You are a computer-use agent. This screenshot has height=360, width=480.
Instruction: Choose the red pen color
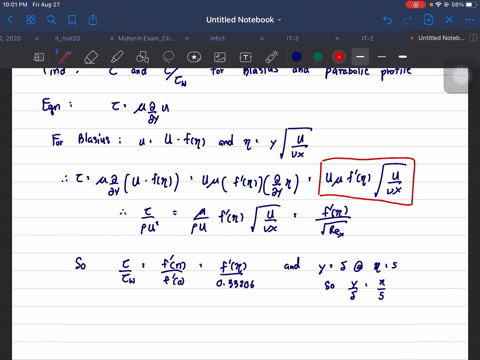(x=339, y=57)
